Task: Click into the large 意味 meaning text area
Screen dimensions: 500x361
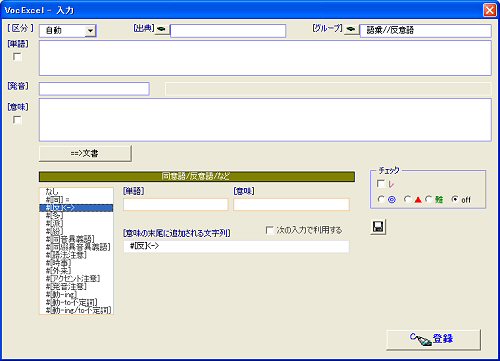Action: tap(265, 120)
